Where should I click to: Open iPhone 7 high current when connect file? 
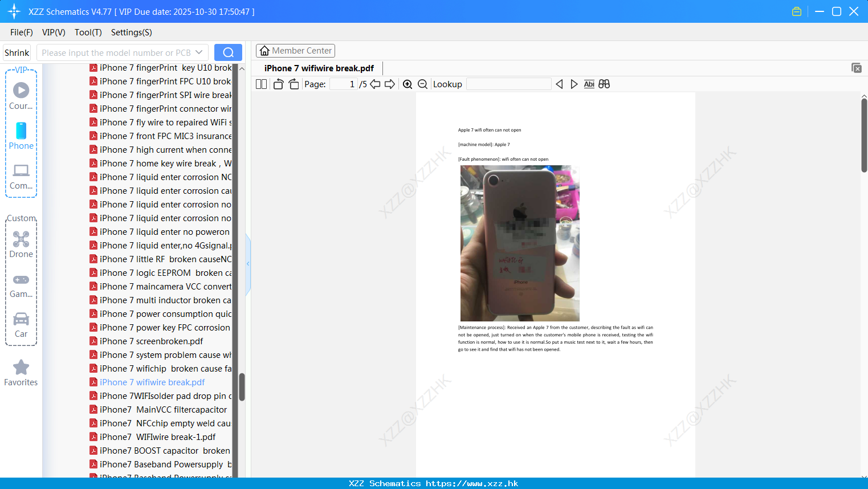(161, 150)
